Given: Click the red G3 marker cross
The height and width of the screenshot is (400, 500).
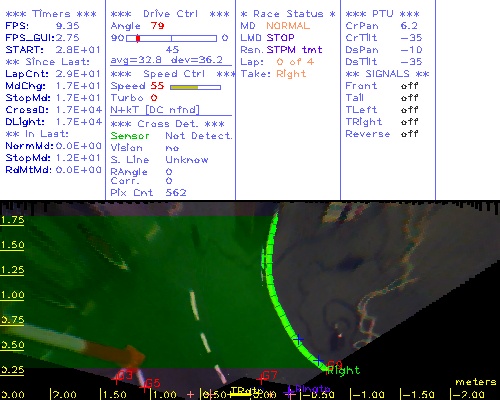Looking at the screenshot, I should point(116,380).
